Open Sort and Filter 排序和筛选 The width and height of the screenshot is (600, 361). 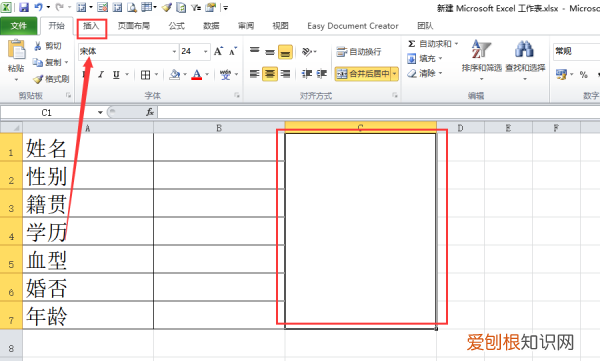[481, 60]
